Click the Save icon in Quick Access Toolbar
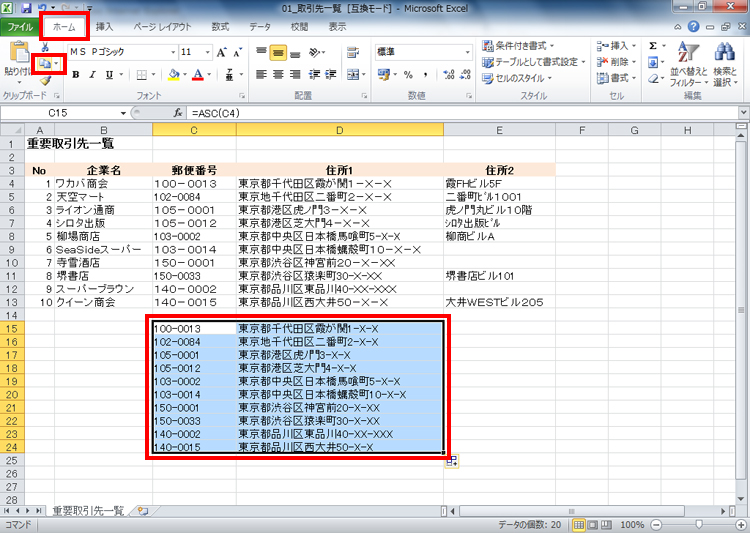 26,8
